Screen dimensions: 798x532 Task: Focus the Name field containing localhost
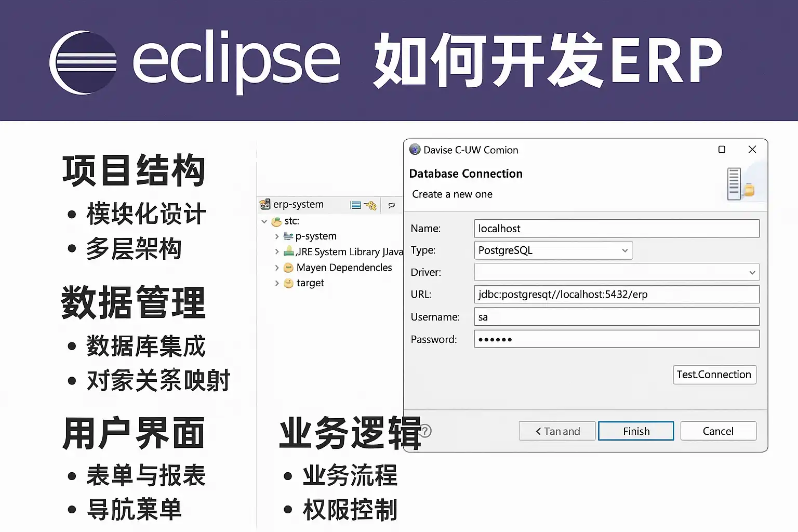coord(617,229)
